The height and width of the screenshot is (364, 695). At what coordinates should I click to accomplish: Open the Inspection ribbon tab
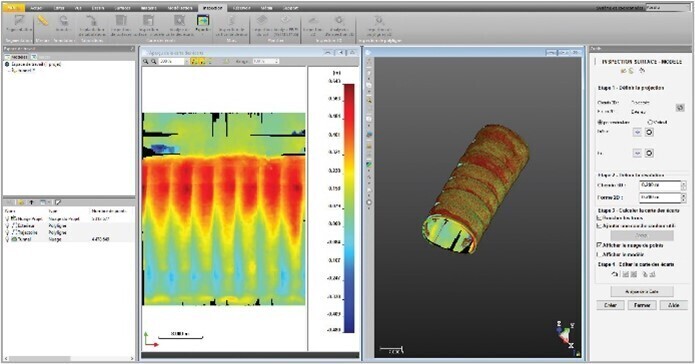(212, 8)
